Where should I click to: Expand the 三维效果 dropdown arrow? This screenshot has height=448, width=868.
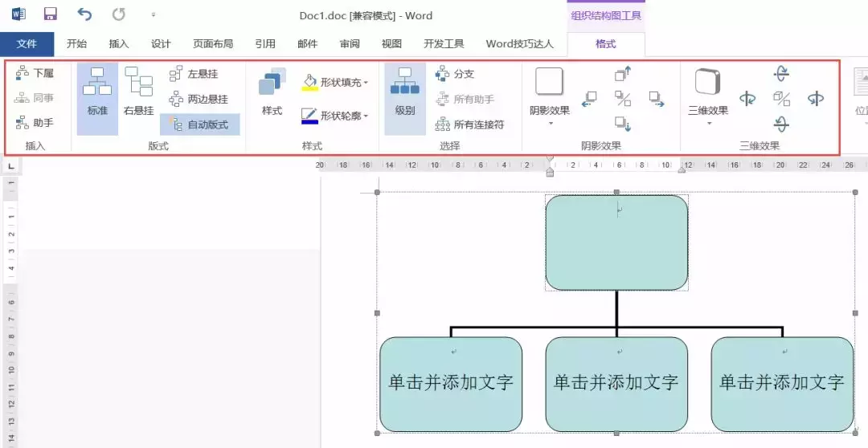(x=709, y=123)
